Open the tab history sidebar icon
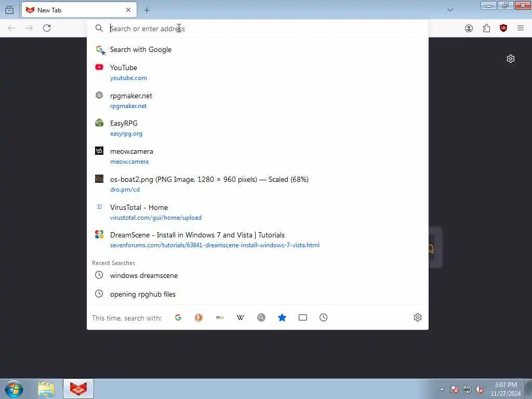 (9, 10)
